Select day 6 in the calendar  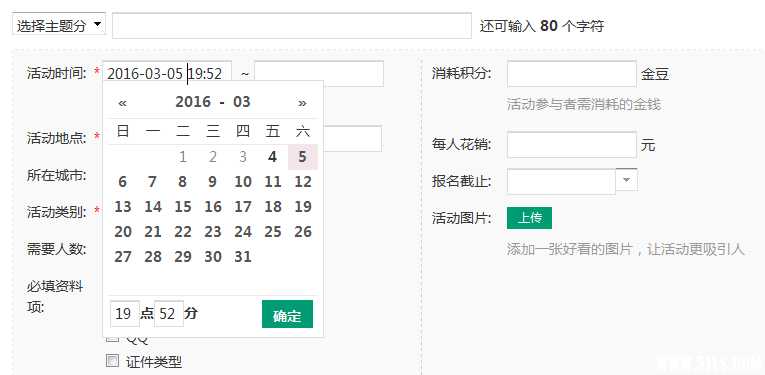[x=122, y=182]
